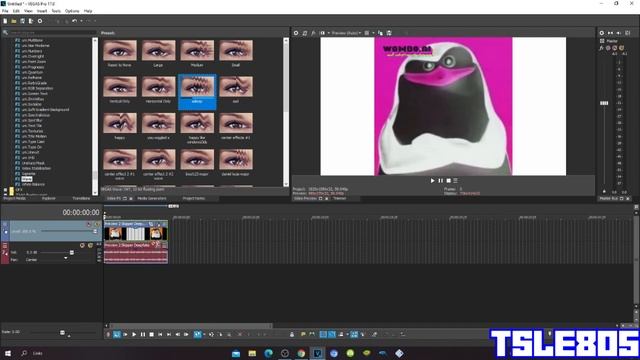Switch to the Project Media tab

(15, 198)
